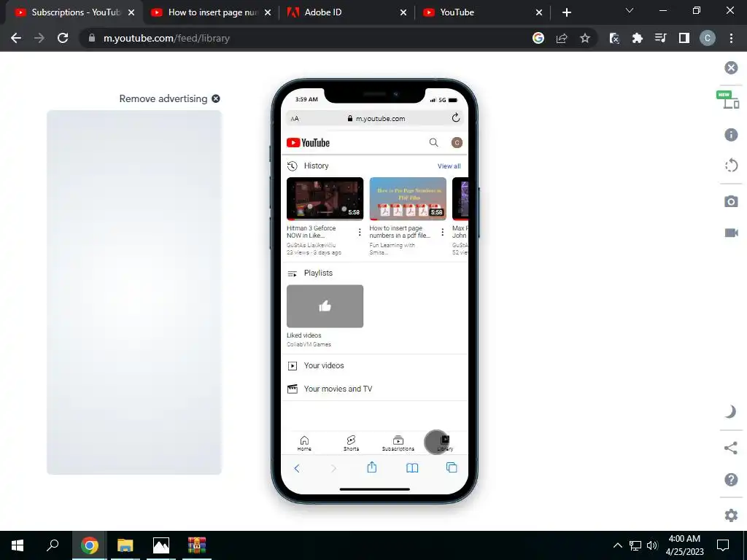
Task: Show hidden system tray icons
Action: point(617,545)
